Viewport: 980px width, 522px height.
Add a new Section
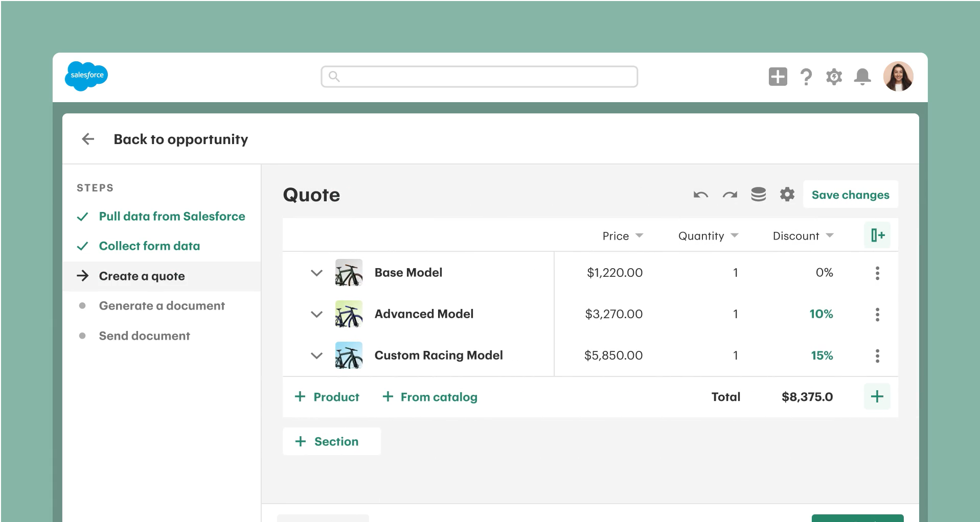click(331, 441)
